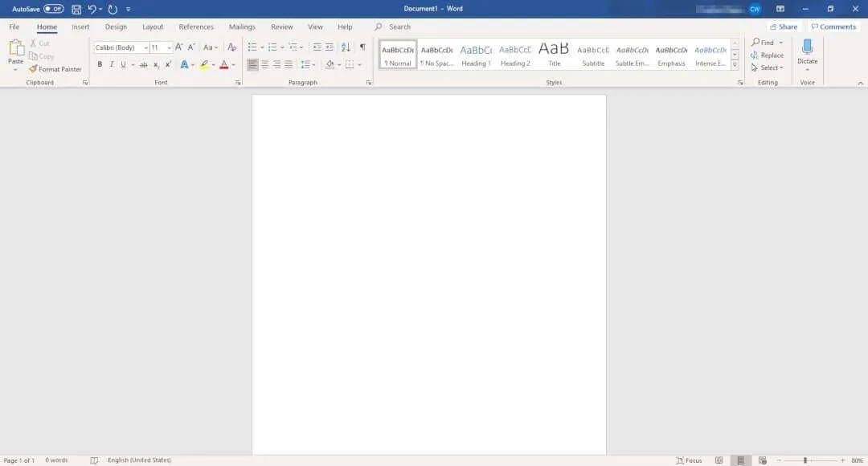The width and height of the screenshot is (868, 466).
Task: Open the Comments button
Action: [833, 27]
